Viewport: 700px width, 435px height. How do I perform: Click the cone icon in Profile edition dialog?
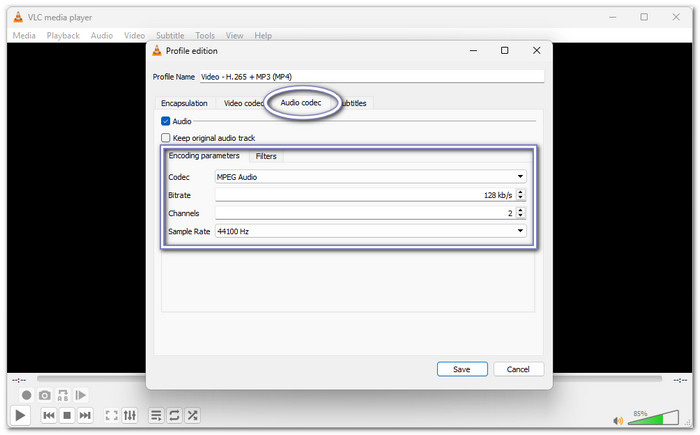pos(157,51)
